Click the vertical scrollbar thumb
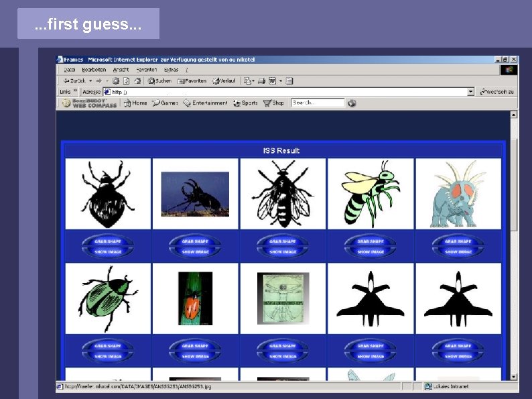Viewport: 532px width, 399px height. click(514, 185)
